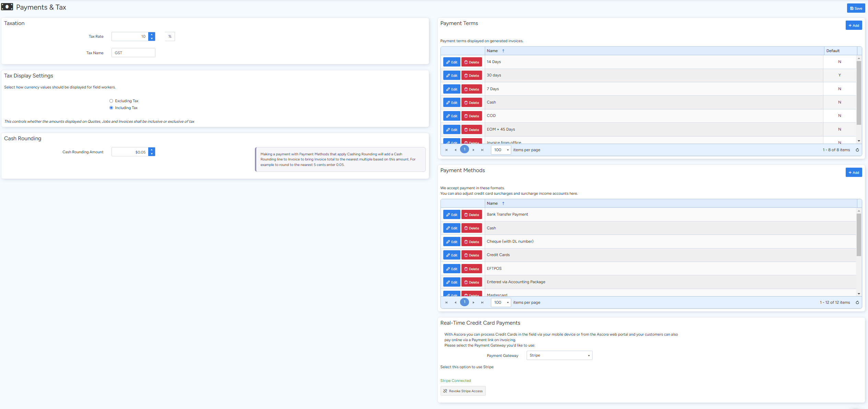
Task: Edit the COD payment term
Action: [451, 116]
